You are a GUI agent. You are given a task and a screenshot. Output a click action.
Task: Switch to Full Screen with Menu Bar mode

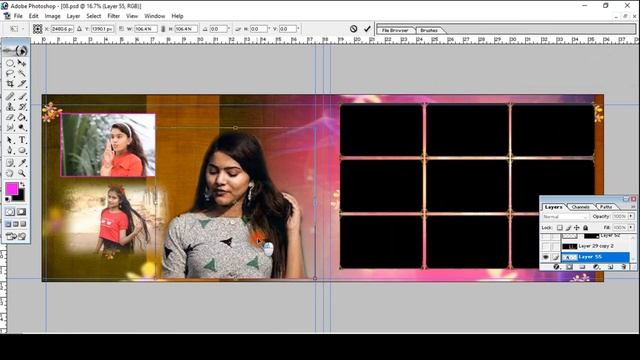point(16,224)
